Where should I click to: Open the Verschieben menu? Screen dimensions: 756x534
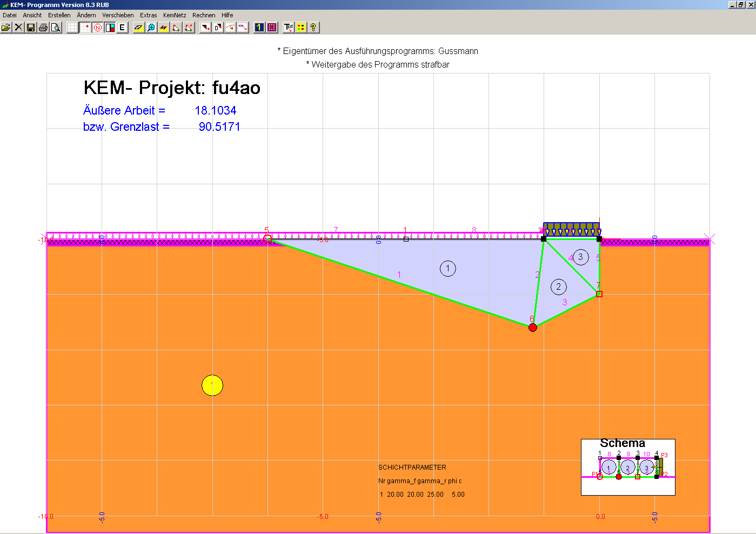click(x=118, y=15)
